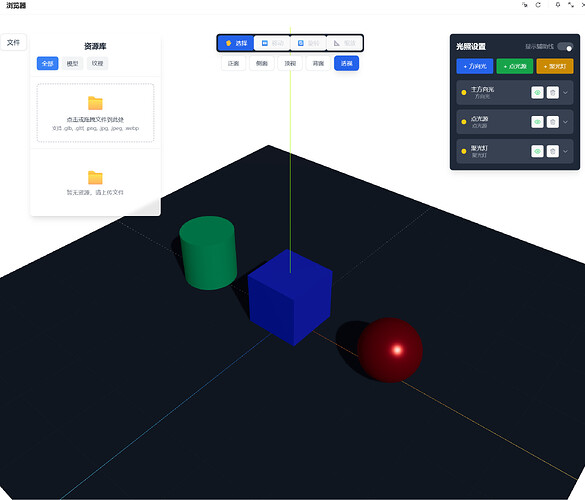Hide the 主方向光 light with eye icon
Image resolution: width=585 pixels, height=500 pixels.
(x=537, y=93)
